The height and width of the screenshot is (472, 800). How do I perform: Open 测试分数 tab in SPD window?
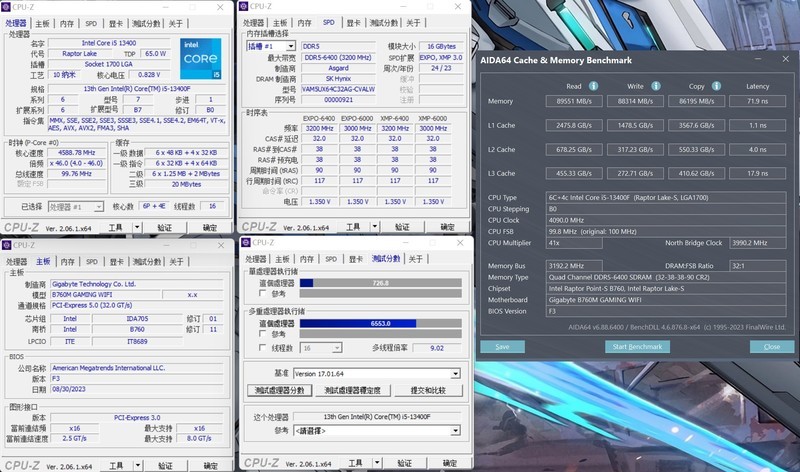[x=384, y=23]
